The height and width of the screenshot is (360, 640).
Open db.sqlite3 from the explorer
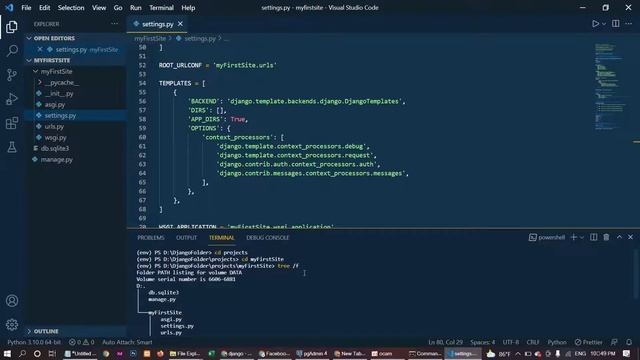click(55, 149)
